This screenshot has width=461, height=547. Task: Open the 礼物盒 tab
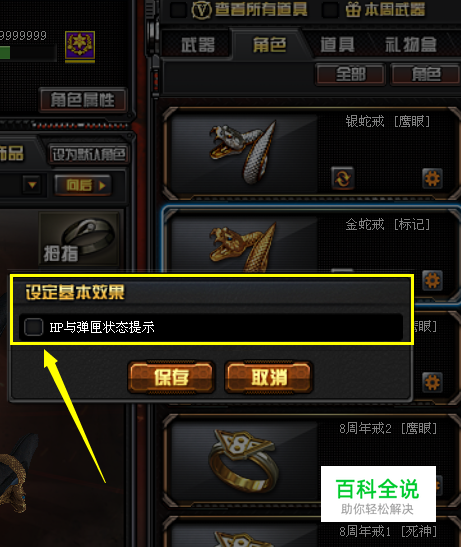pos(411,45)
